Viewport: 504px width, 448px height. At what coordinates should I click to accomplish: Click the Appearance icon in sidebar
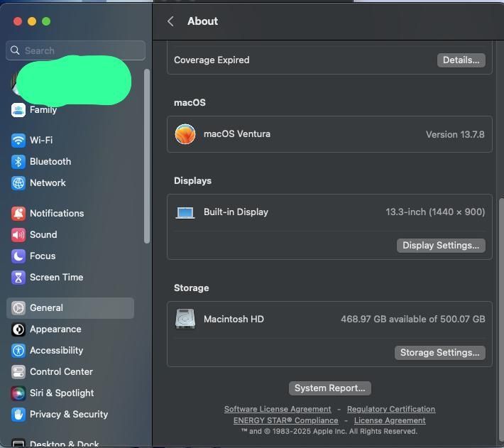tap(18, 329)
